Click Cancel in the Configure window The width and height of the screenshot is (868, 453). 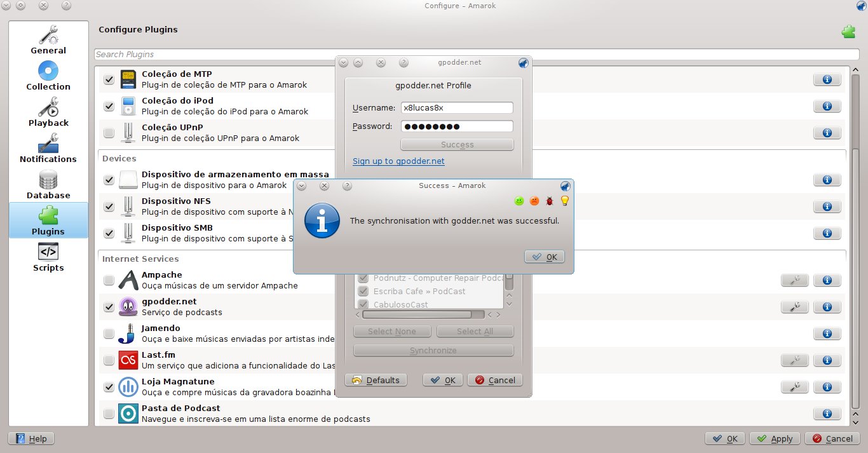[x=832, y=438]
